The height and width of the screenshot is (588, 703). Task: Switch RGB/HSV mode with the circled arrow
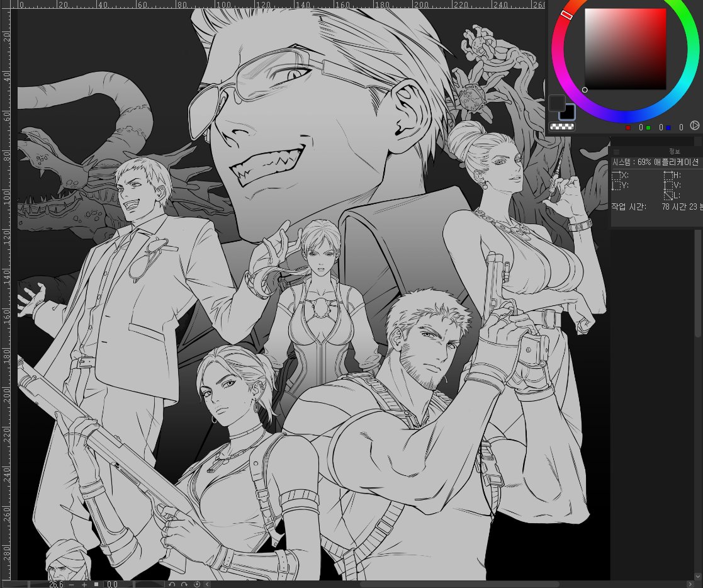point(694,125)
